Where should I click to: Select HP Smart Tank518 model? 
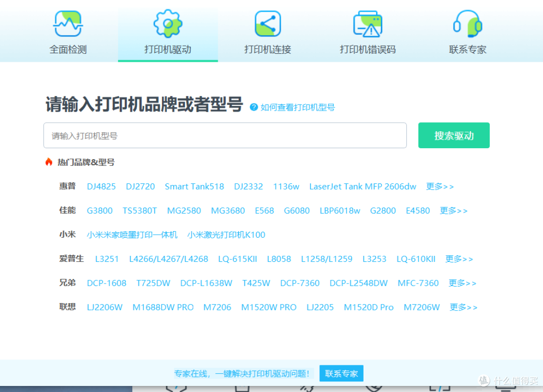coord(194,186)
